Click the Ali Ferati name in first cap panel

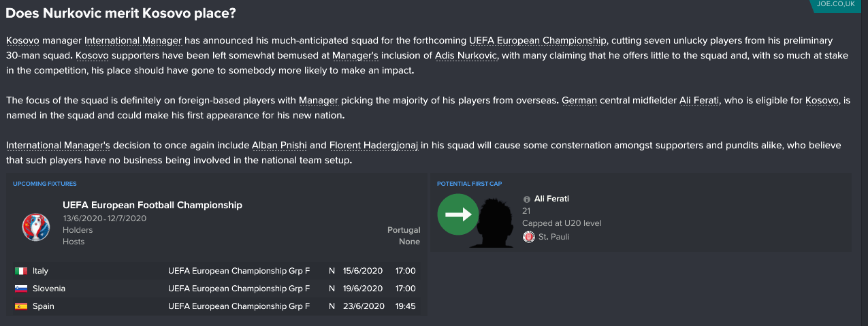tap(551, 199)
